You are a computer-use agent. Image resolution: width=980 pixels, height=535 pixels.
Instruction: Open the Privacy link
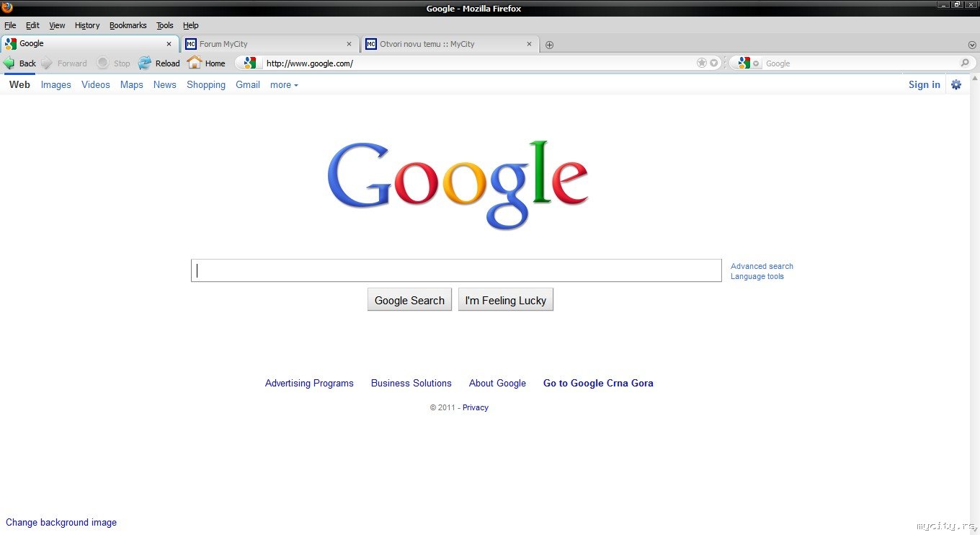476,407
